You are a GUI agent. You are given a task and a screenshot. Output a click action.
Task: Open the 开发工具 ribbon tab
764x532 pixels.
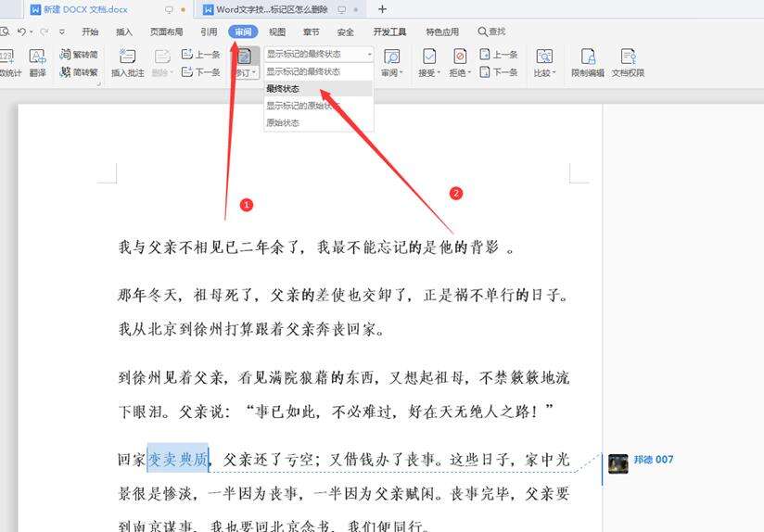[x=389, y=32]
